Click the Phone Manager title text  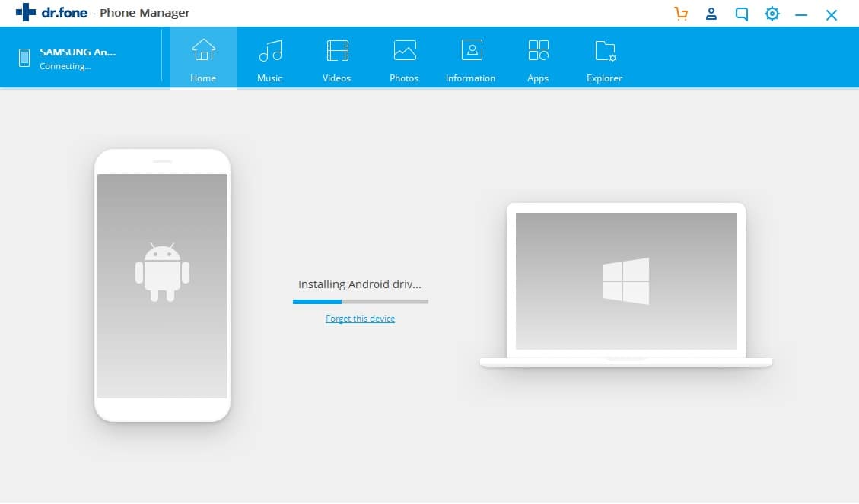point(145,13)
